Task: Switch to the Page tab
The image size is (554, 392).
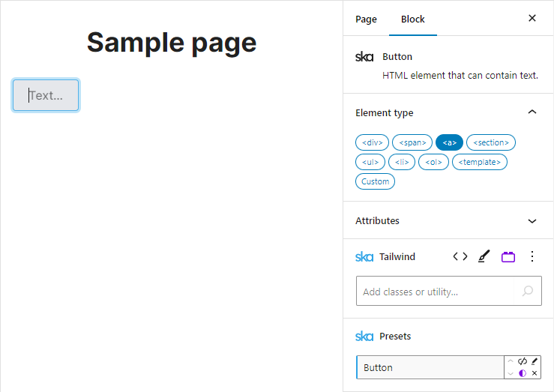Action: coord(366,19)
